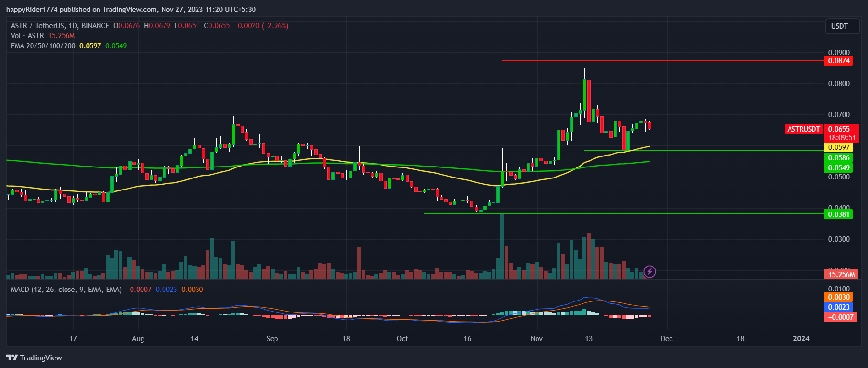Click the 18:09:51 countdown timer label
The width and height of the screenshot is (868, 368).
point(842,138)
